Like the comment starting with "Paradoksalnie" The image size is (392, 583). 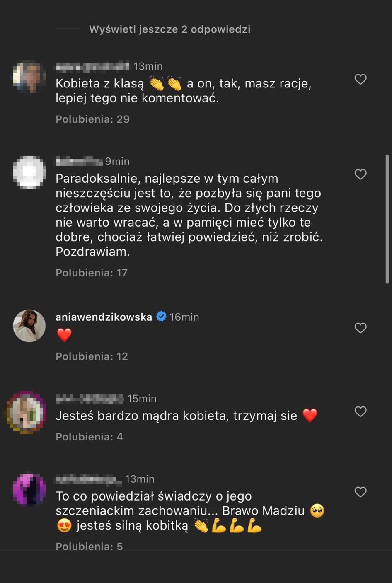coord(361,174)
